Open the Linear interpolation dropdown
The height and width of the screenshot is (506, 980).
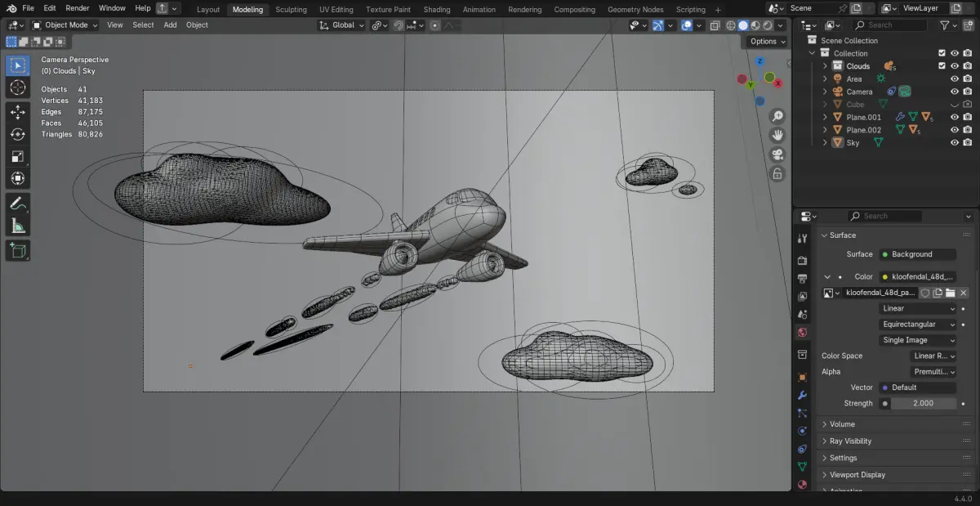tap(918, 309)
